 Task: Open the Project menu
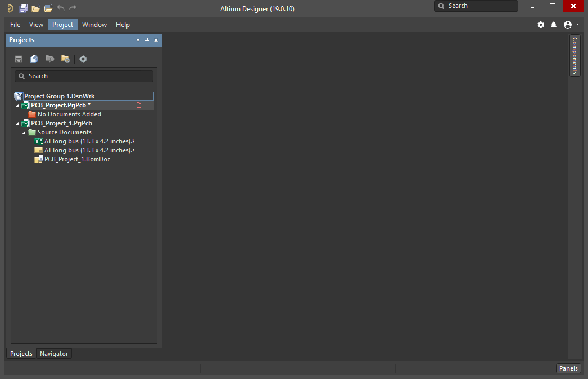[x=62, y=25]
